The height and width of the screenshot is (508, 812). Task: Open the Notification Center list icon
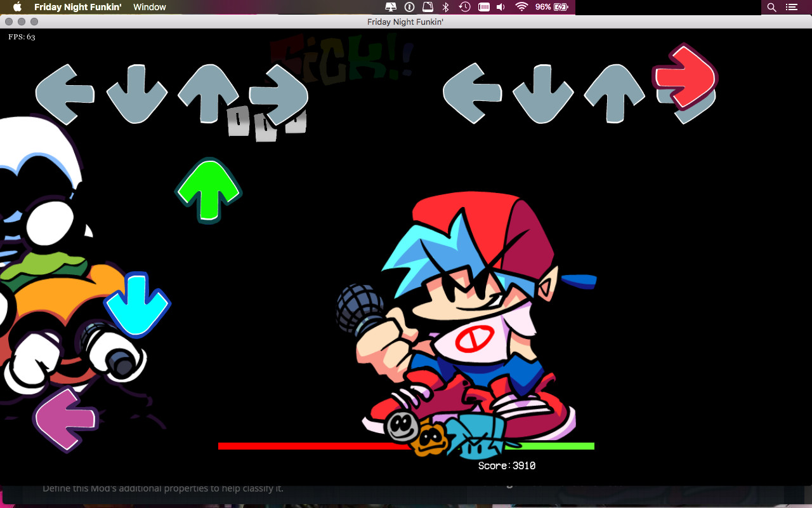pos(791,7)
